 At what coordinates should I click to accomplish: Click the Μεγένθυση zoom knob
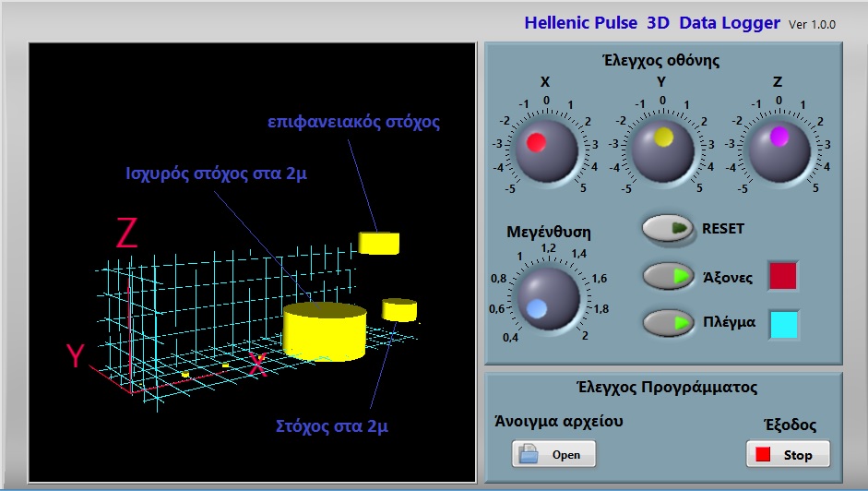click(x=548, y=296)
